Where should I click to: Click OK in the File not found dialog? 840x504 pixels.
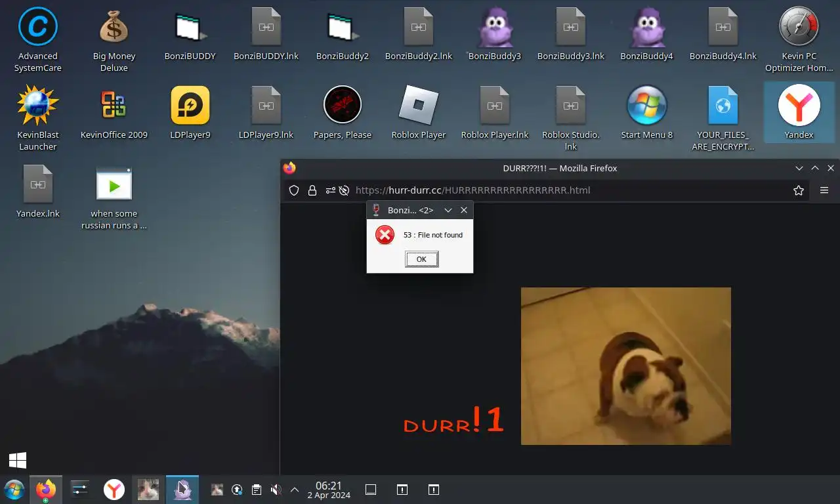(x=421, y=259)
